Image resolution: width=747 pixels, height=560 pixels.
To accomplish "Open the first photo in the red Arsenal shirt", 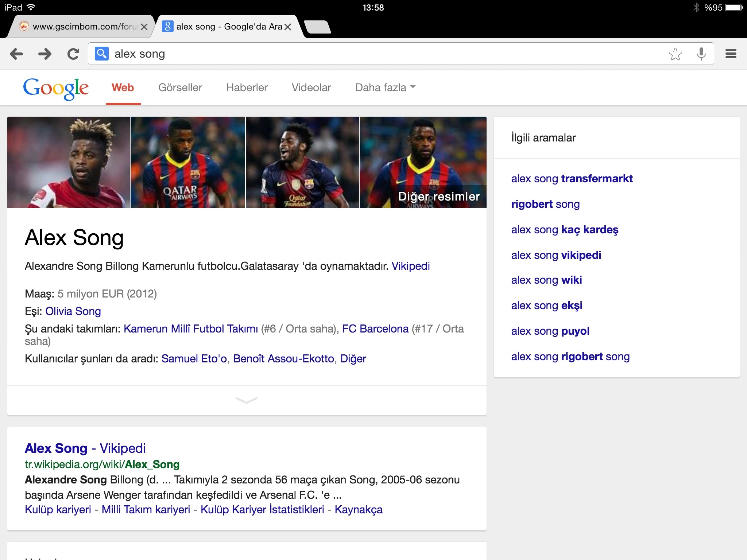I will tap(69, 162).
